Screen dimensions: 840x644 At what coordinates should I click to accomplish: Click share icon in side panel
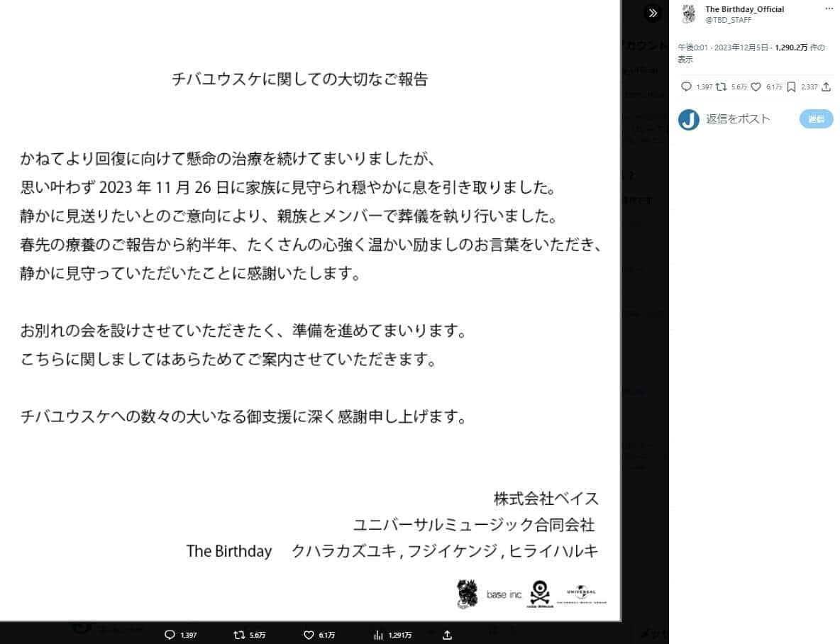pos(826,87)
